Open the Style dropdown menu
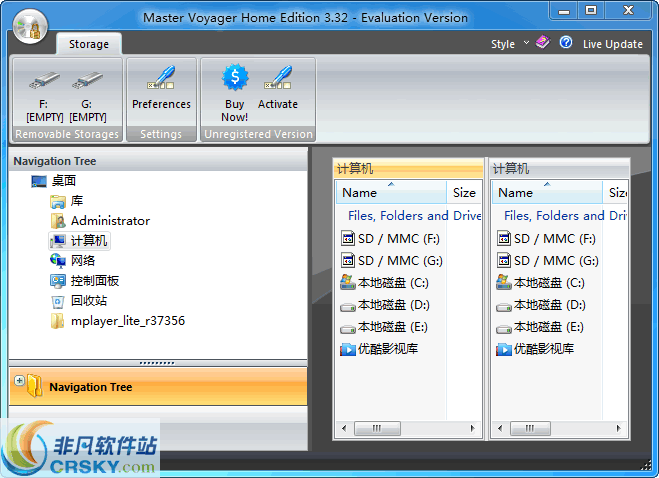Image resolution: width=659 pixels, height=478 pixels. coord(510,44)
